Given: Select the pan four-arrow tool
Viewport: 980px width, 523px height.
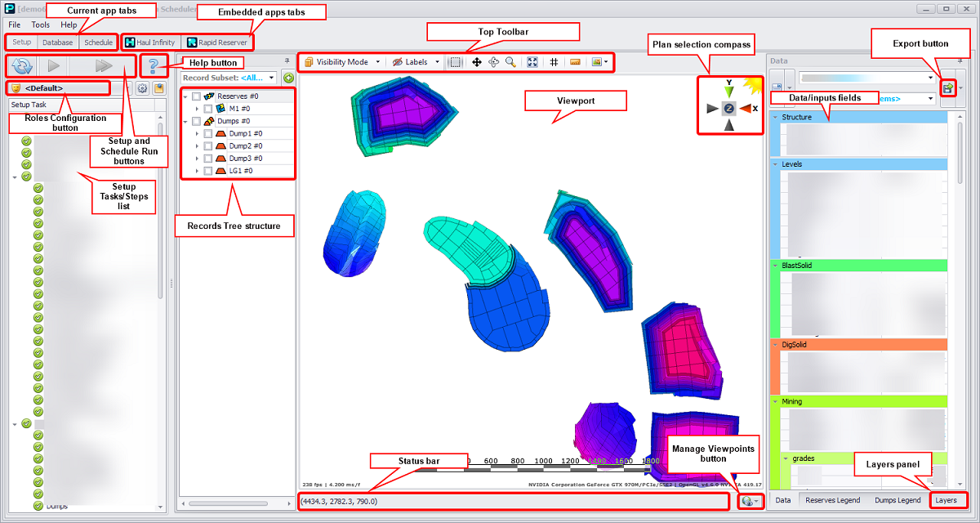Looking at the screenshot, I should tap(477, 62).
